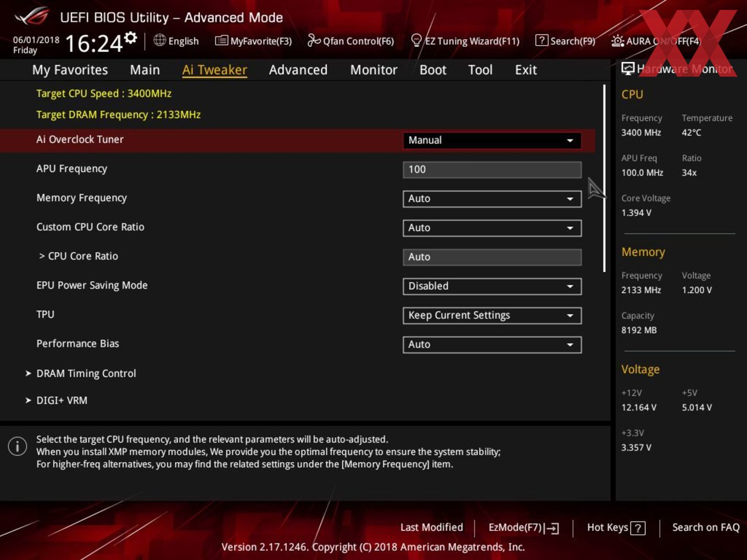Open the TPU Keep Current Settings dropdown
This screenshot has width=747, height=560.
(x=492, y=315)
